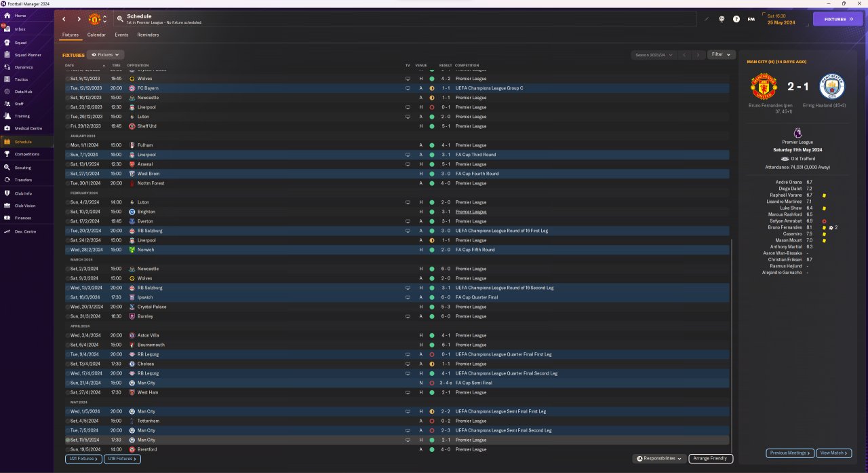The height and width of the screenshot is (473, 868).
Task: Sort by the Competition column header
Action: [467, 65]
